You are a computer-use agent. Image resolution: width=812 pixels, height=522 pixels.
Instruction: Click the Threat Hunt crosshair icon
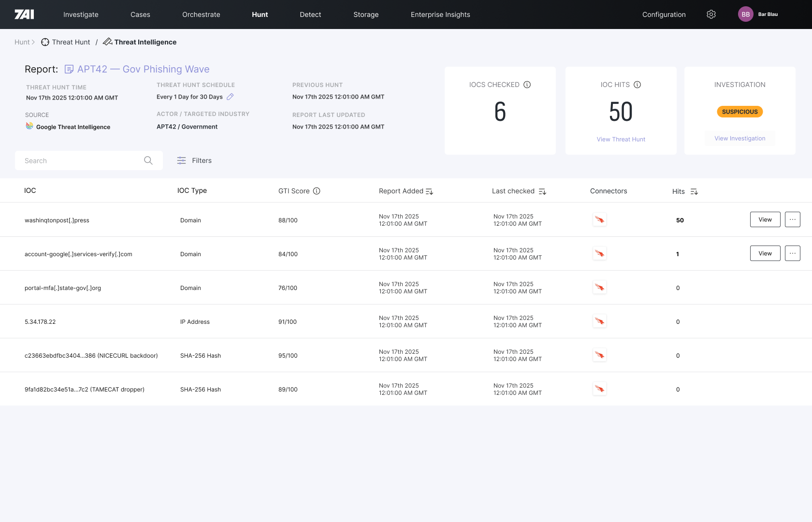click(x=45, y=42)
